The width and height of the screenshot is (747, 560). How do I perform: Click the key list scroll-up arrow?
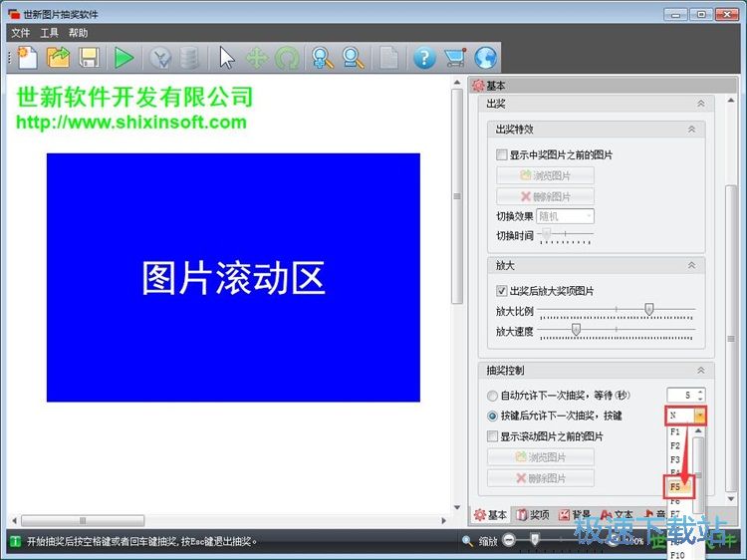[x=698, y=431]
